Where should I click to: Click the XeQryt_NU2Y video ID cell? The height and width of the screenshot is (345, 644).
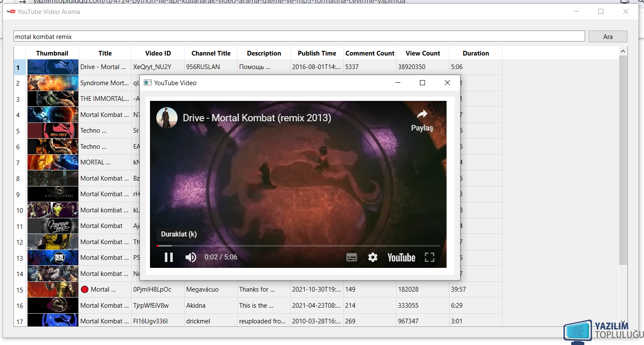coord(158,67)
